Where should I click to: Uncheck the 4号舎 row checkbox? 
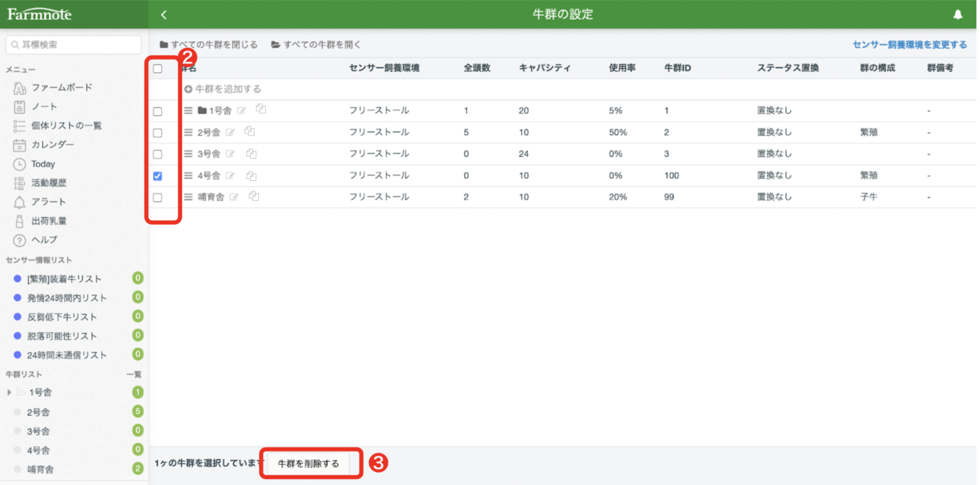pos(158,176)
